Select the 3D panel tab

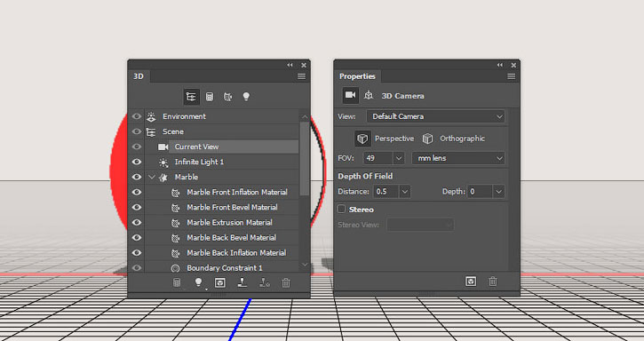tap(139, 76)
